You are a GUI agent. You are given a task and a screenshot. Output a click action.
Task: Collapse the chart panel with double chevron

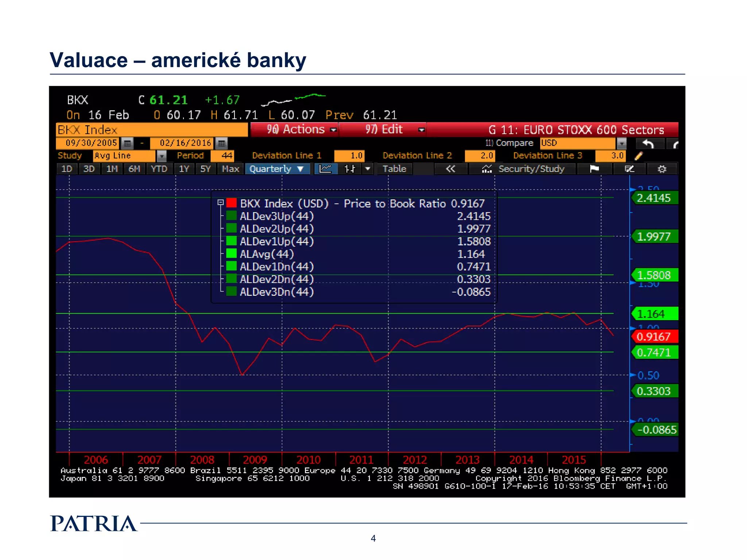click(x=450, y=169)
